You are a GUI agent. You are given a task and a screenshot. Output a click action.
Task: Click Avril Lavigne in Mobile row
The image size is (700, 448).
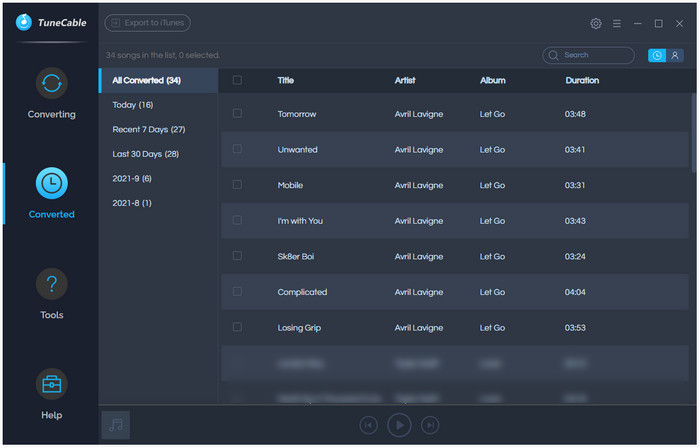click(x=419, y=185)
